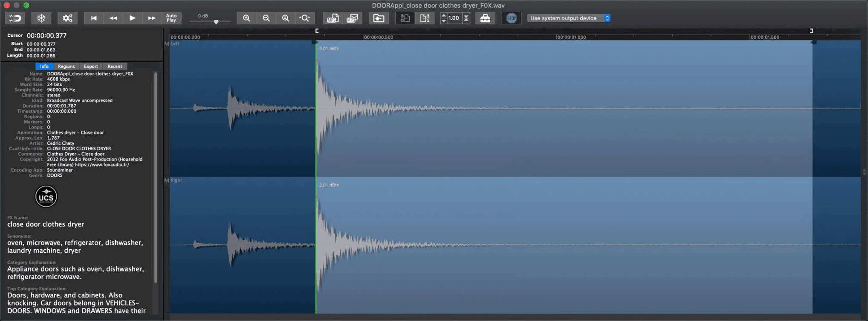The width and height of the screenshot is (868, 321).
Task: Click the selection start bracket marker in the ruler
Action: (x=317, y=31)
